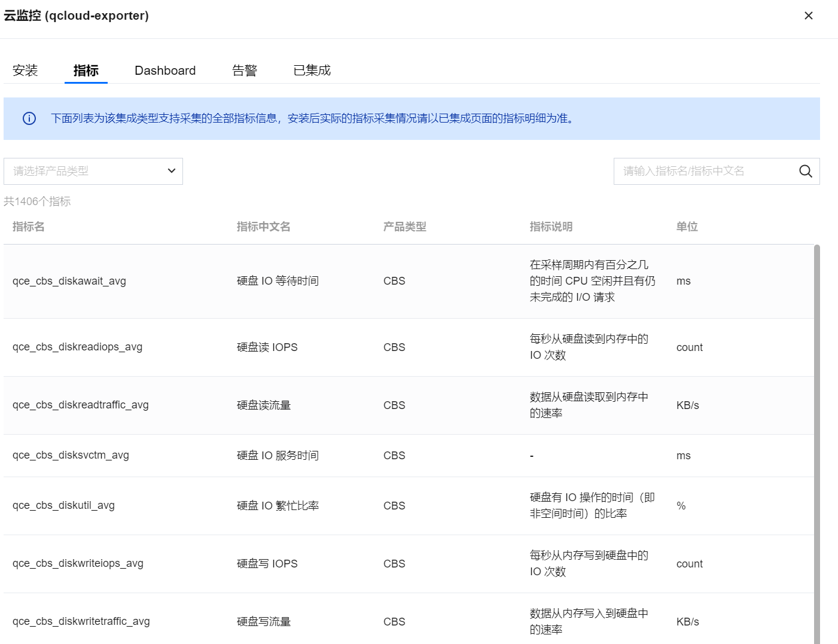Viewport: 838px width, 644px height.
Task: Select the qce_cbs_diskutil_avg metric row
Action: click(63, 505)
